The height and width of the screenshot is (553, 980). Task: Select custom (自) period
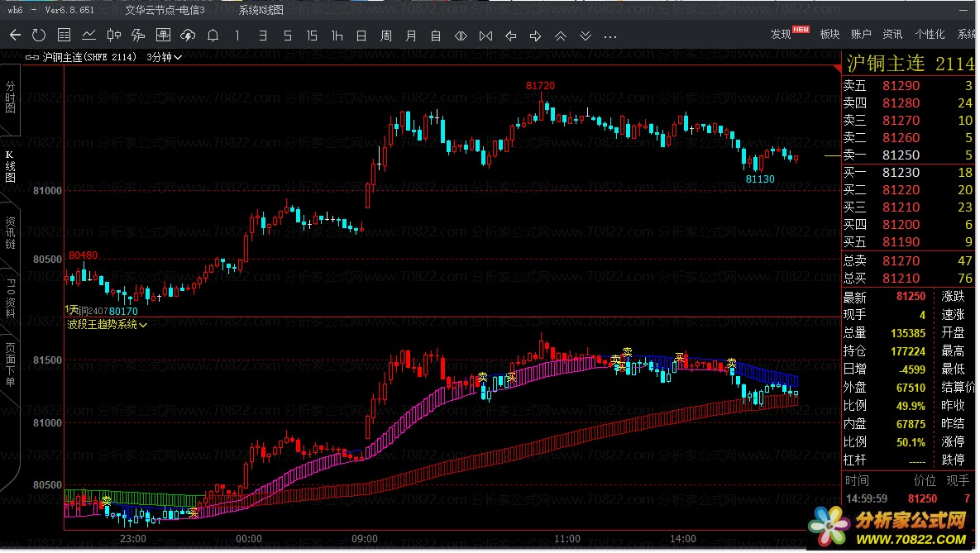[x=436, y=36]
